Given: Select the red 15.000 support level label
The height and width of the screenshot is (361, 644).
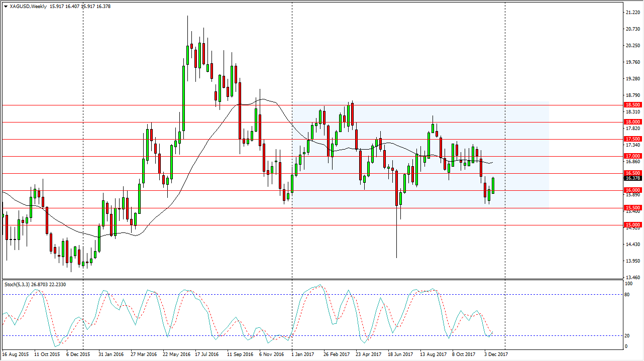Looking at the screenshot, I should 632,225.
